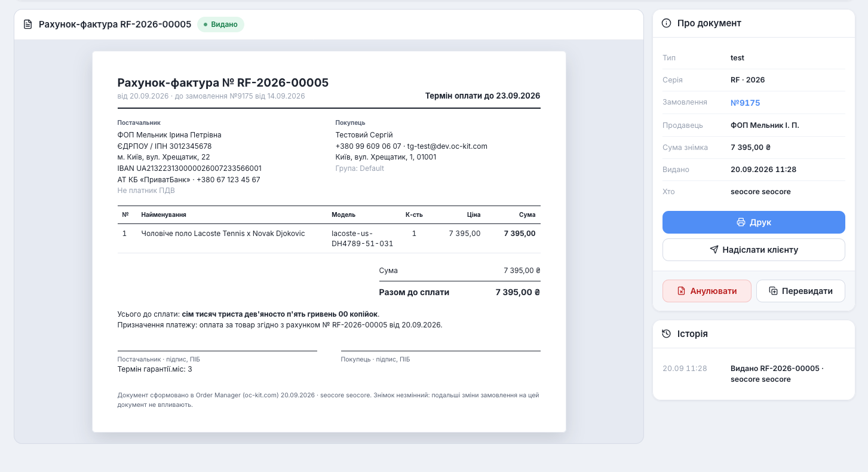Click the Видано timestamp 20.09.2026 11:28

coord(763,170)
